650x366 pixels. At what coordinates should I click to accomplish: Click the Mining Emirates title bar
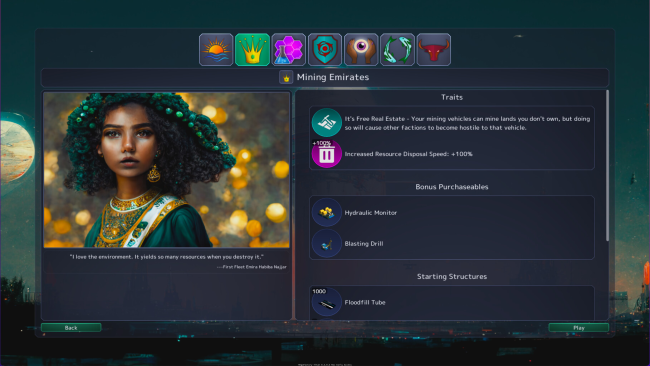[x=325, y=77]
